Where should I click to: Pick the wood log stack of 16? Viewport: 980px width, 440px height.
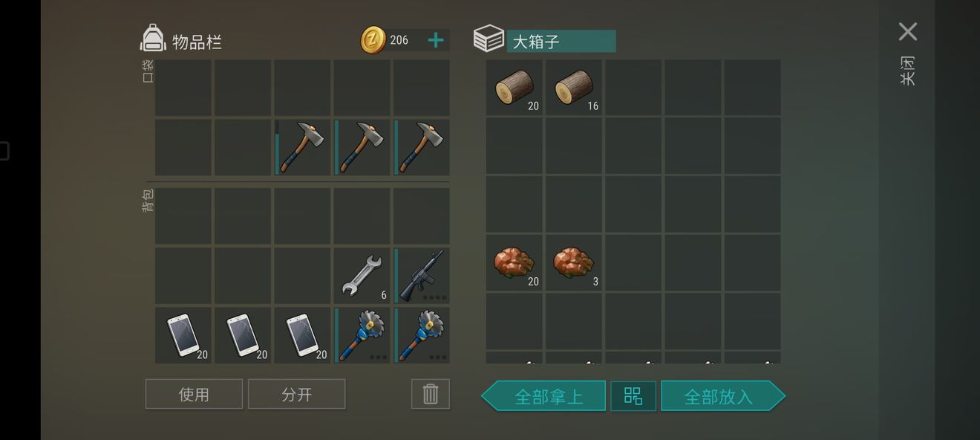[574, 88]
